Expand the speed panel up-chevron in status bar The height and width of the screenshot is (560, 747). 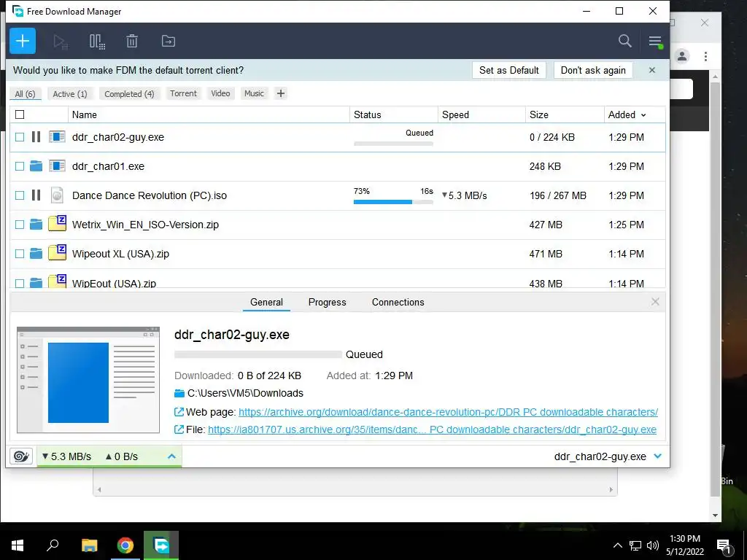click(x=171, y=456)
